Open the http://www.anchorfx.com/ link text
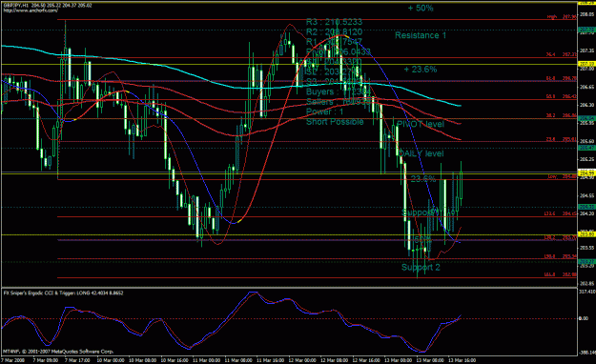 [x=31, y=10]
